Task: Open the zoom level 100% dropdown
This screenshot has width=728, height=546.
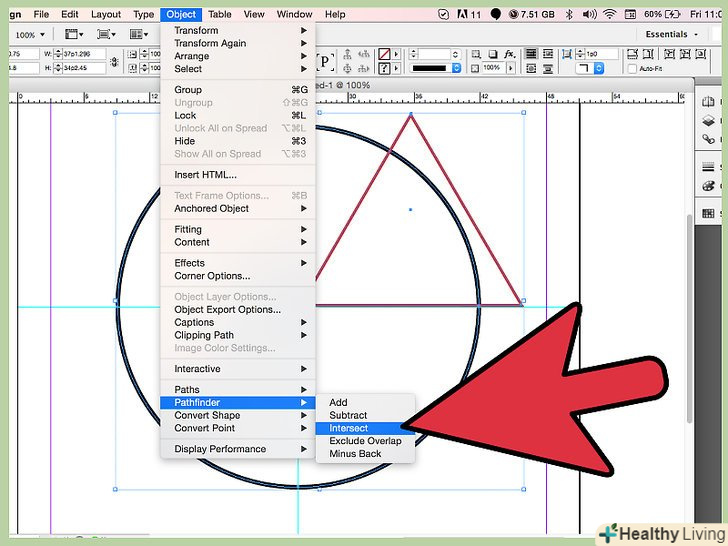Action: click(x=29, y=34)
